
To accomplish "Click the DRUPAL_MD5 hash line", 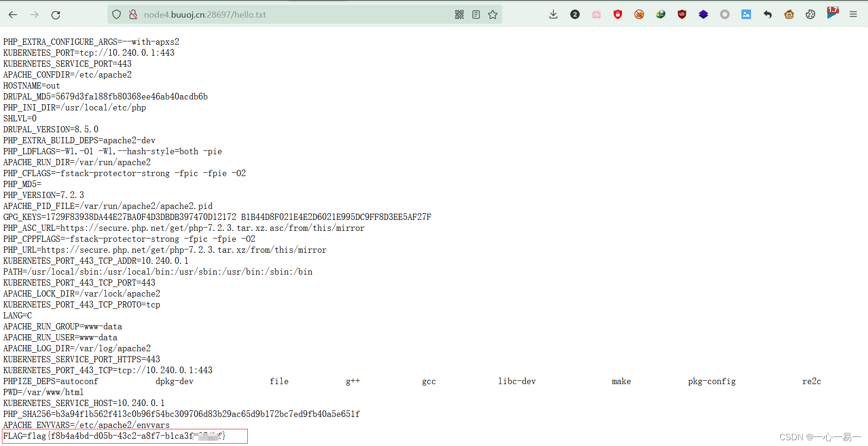I will (x=106, y=97).
